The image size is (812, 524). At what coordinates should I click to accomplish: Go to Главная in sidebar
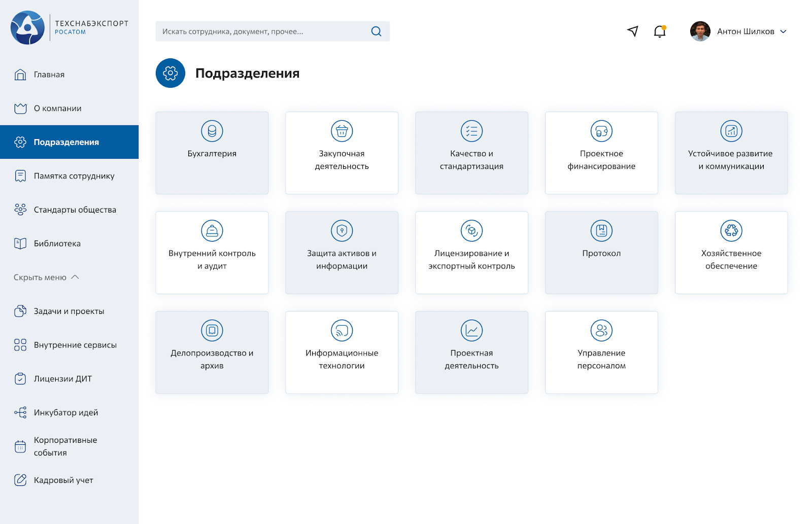[49, 75]
